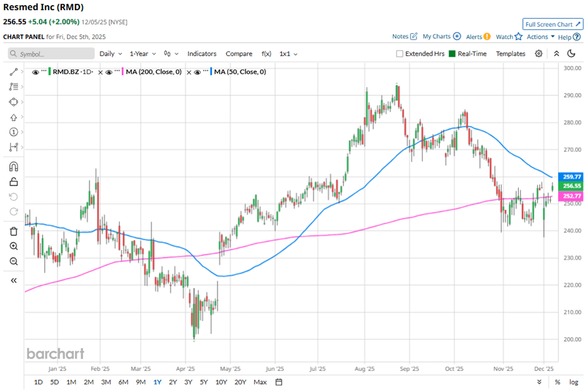Open Templates menu

(x=510, y=54)
